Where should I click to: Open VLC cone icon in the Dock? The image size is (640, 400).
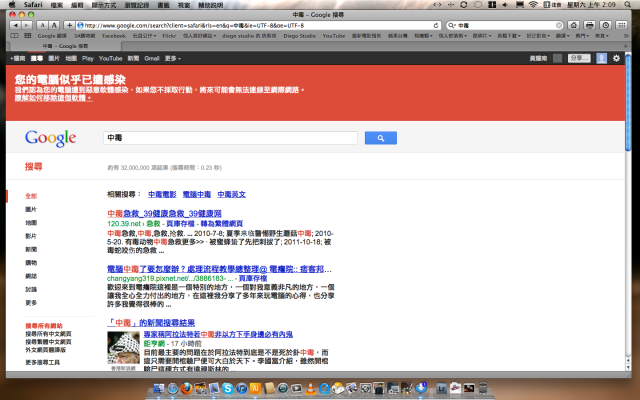point(311,388)
